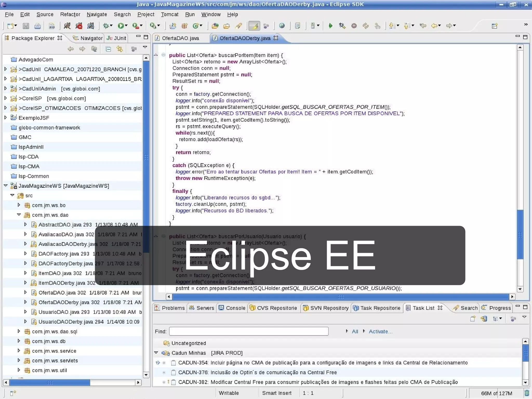Run garbage collector trash icon
Screen dimensions: 532x399
pos(527,393)
